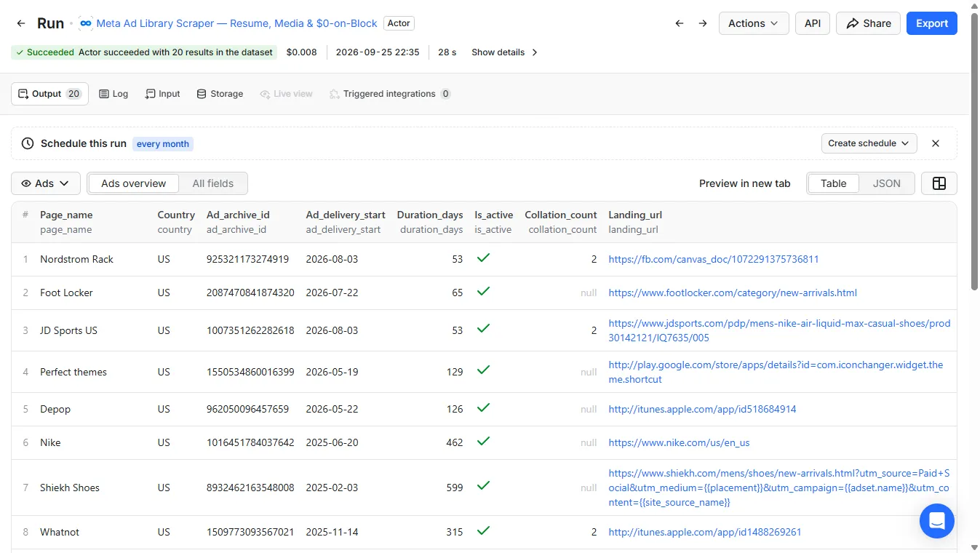Open the Meta Ad Library Scraper actor link
980x553 pixels.
(236, 23)
